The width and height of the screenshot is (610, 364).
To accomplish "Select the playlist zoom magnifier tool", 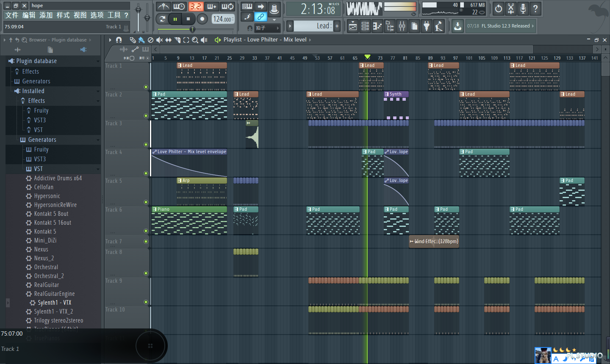I will (x=195, y=40).
